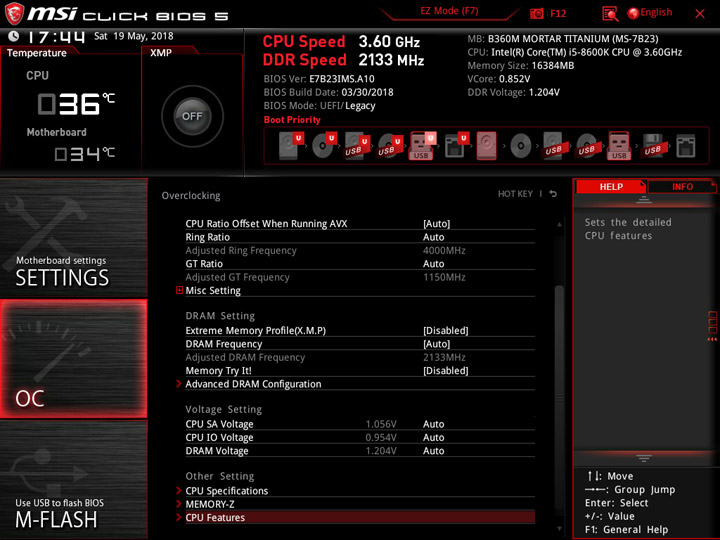Select the UEFI USB key boot icon
This screenshot has width=720, height=540.
point(422,146)
